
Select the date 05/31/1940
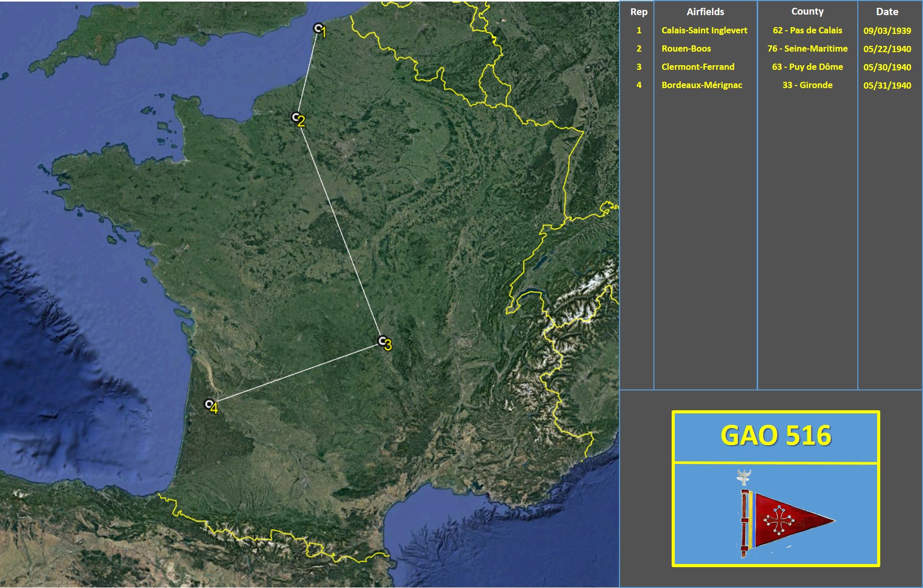887,85
